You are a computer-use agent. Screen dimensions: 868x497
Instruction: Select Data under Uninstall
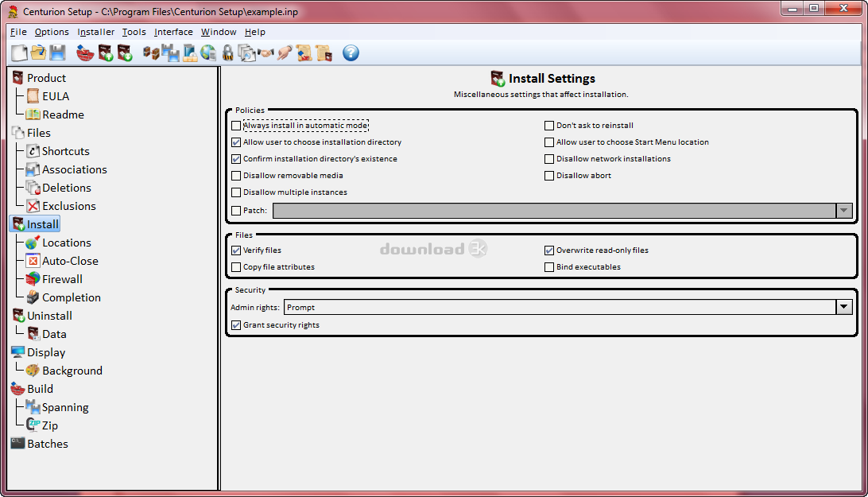(x=54, y=333)
